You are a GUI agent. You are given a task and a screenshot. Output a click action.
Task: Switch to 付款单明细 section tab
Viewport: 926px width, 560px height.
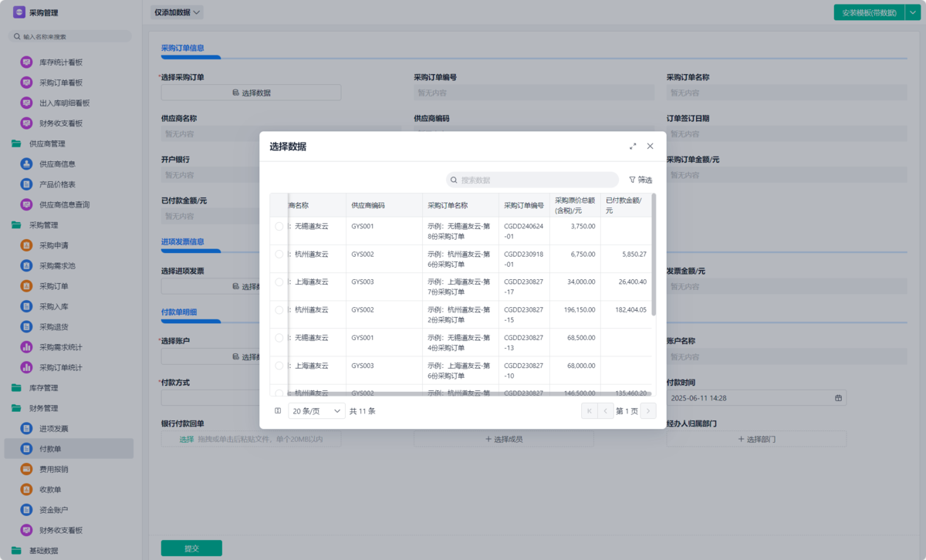(179, 312)
